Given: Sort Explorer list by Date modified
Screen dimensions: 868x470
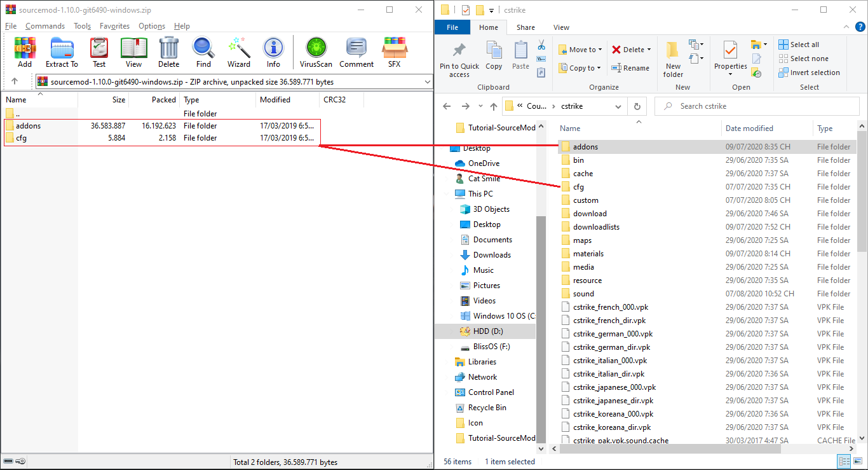Looking at the screenshot, I should pyautogui.click(x=767, y=128).
